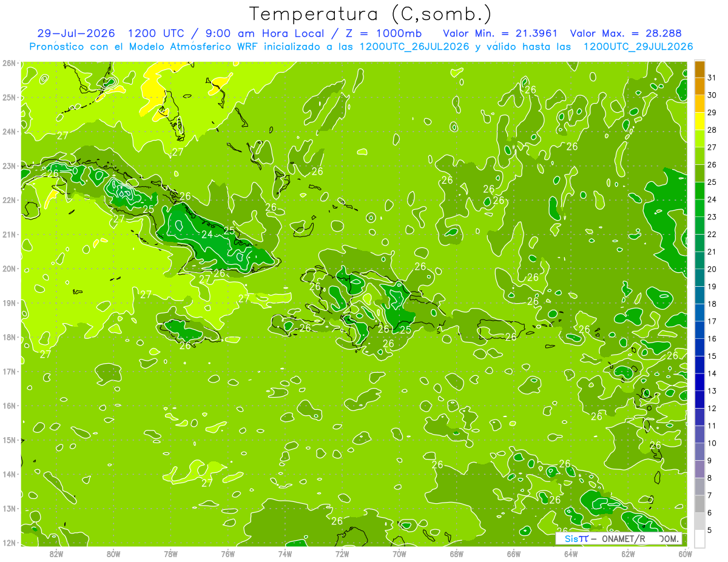The image size is (728, 562).
Task: Click the 17N latitude axis label
Action: pyautogui.click(x=9, y=372)
